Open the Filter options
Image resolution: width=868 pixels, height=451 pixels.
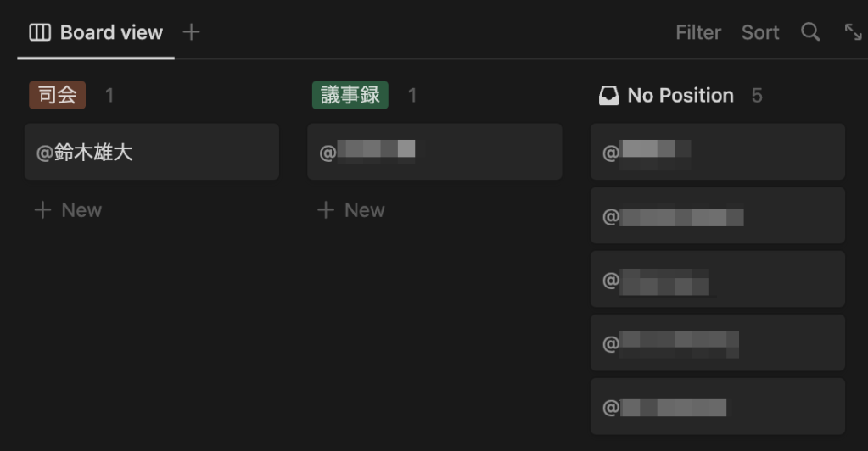pos(697,32)
